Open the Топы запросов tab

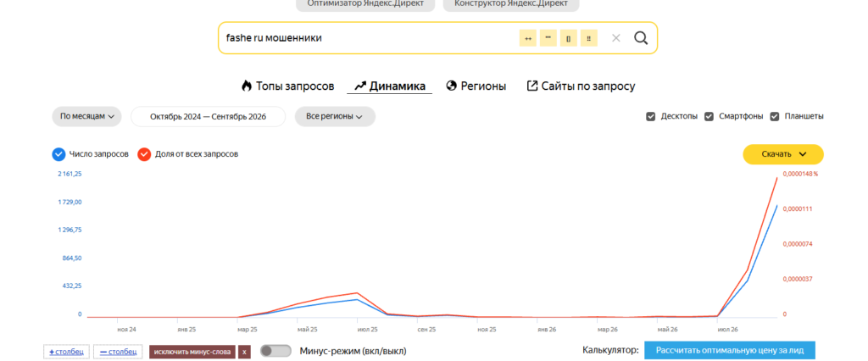click(288, 86)
